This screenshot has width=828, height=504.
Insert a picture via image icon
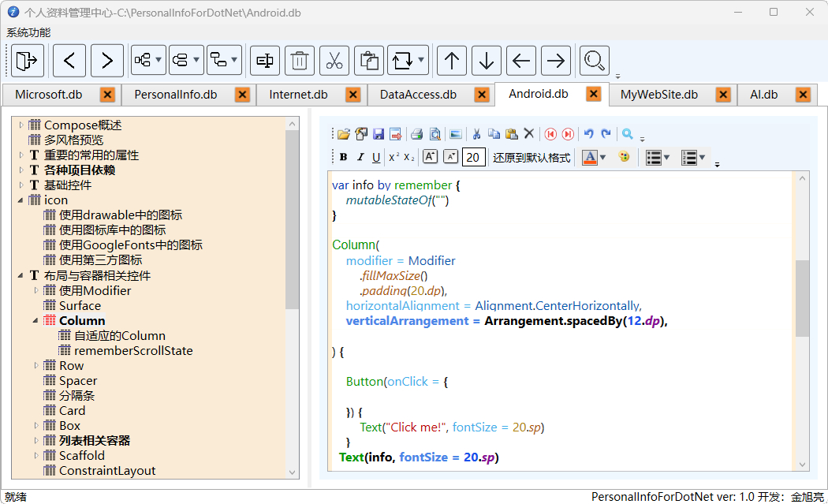click(x=456, y=134)
